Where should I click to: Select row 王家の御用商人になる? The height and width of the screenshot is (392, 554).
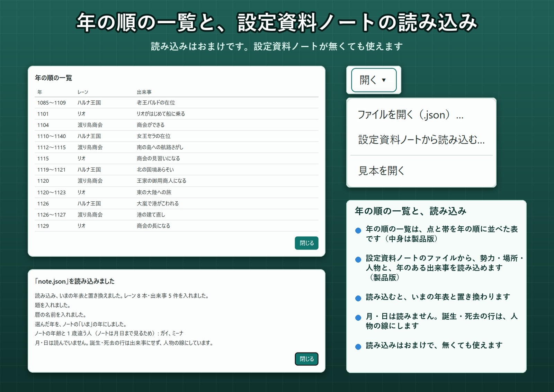point(177,181)
